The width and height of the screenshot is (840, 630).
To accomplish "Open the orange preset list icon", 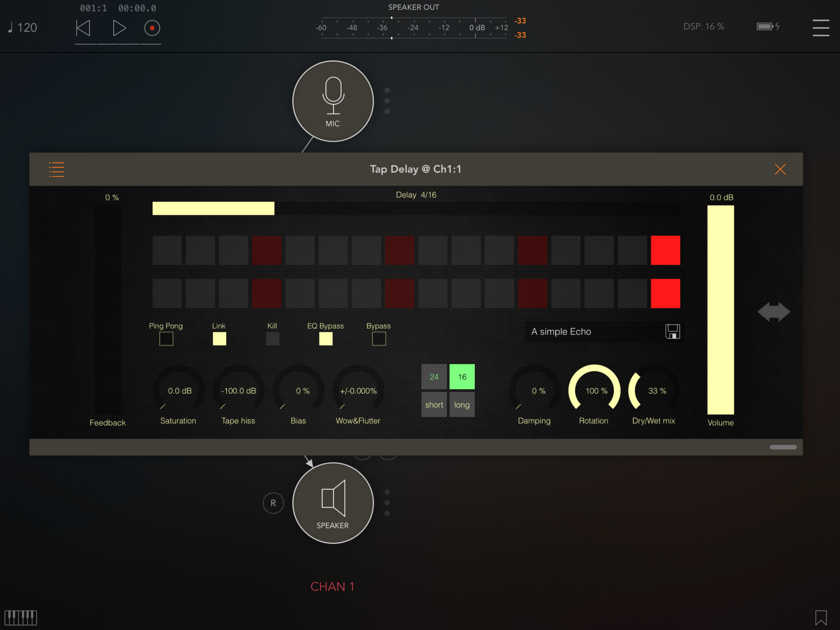I will pyautogui.click(x=57, y=169).
